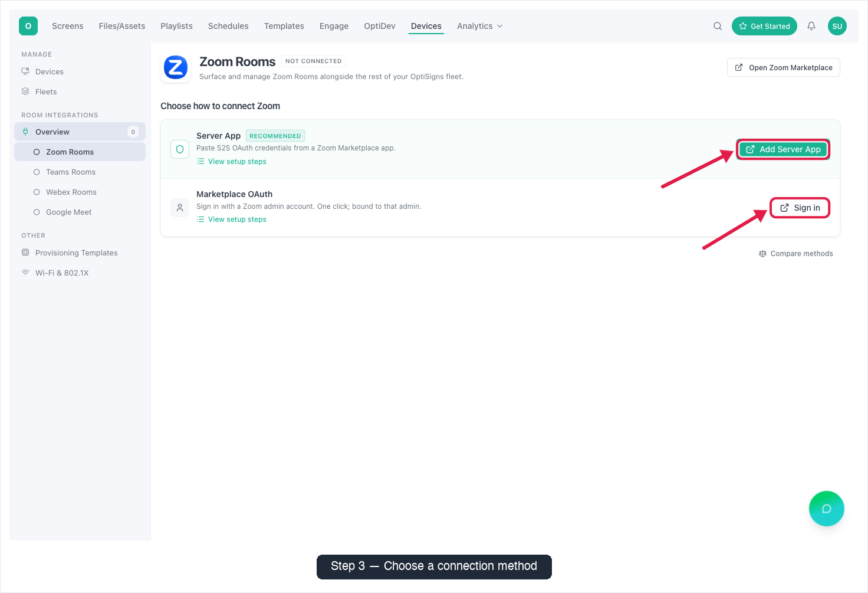868x593 pixels.
Task: Open the Files/Assets tab
Action: coord(122,26)
